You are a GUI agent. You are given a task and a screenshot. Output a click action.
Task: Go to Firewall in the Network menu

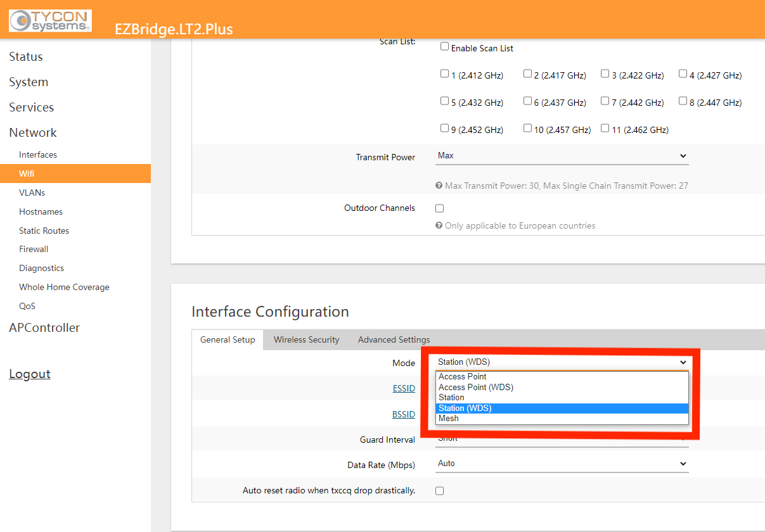point(34,250)
